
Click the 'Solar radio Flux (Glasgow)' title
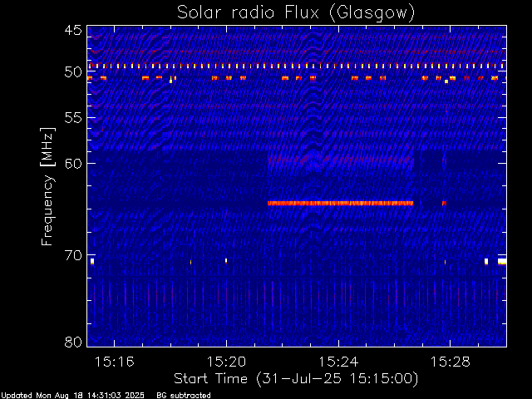click(296, 13)
